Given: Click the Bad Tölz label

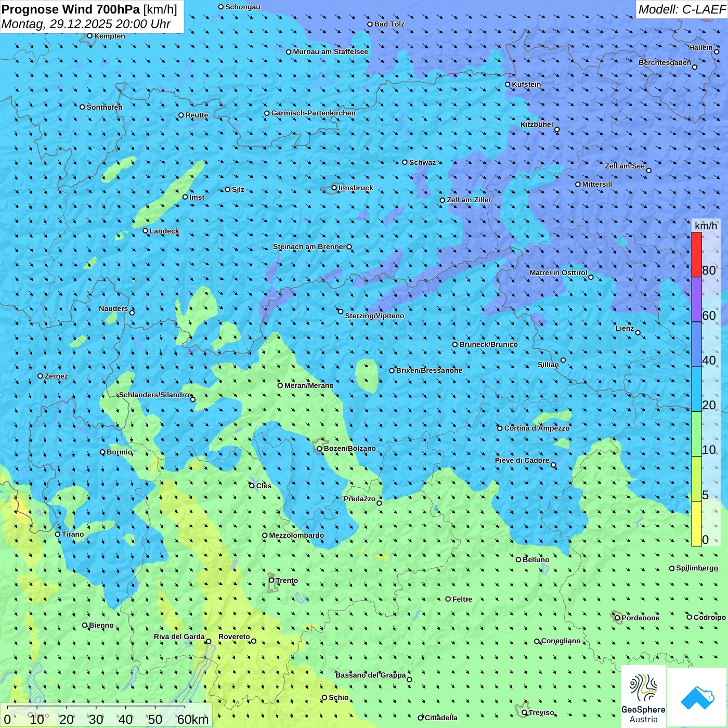Looking at the screenshot, I should pos(389,24).
